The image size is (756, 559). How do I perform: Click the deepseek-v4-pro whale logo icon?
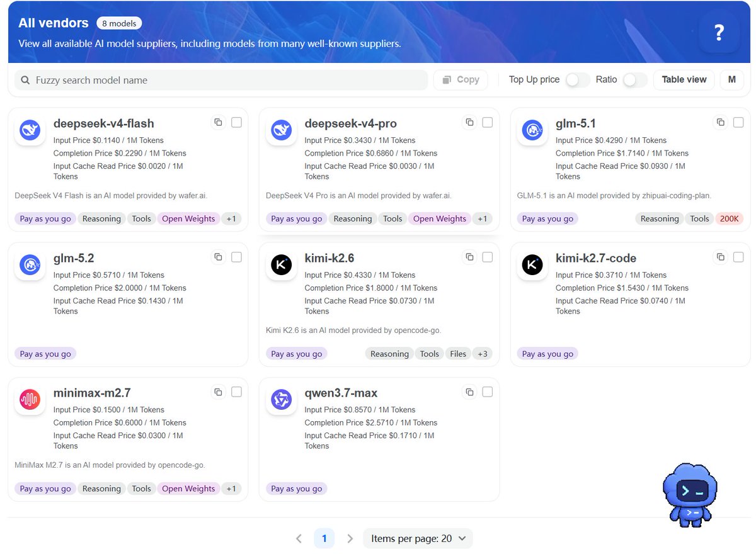(281, 130)
